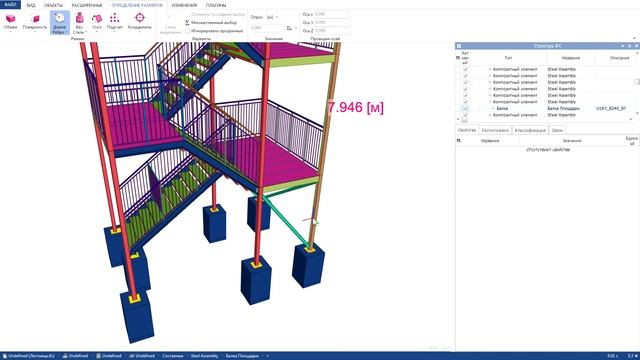Open the Файл menu

point(10,5)
